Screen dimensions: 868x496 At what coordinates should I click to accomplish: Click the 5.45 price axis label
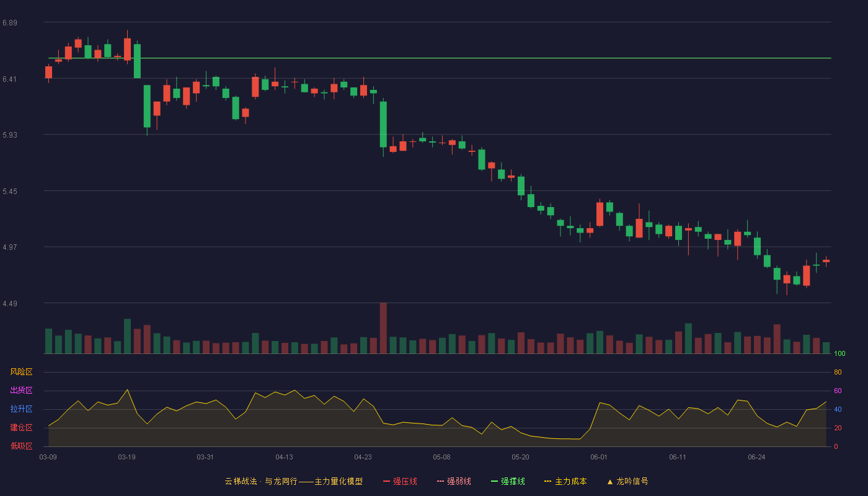(x=10, y=192)
